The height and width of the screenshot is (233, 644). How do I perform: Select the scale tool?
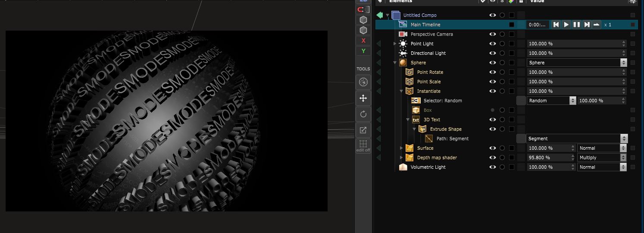point(363,130)
